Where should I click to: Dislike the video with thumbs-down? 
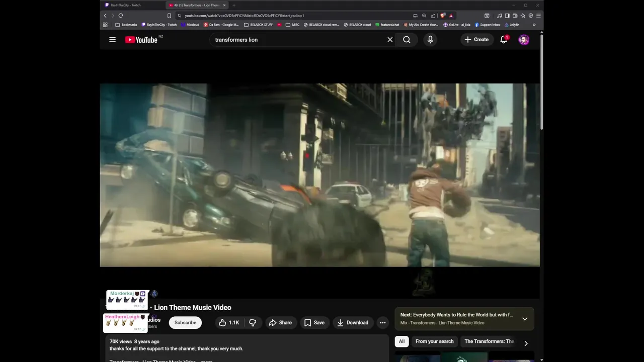(x=253, y=323)
